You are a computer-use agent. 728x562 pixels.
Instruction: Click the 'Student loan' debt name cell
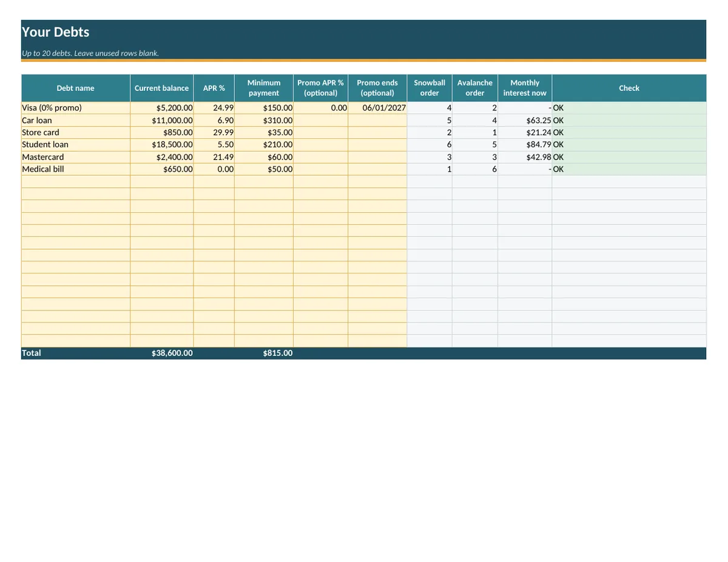point(76,144)
